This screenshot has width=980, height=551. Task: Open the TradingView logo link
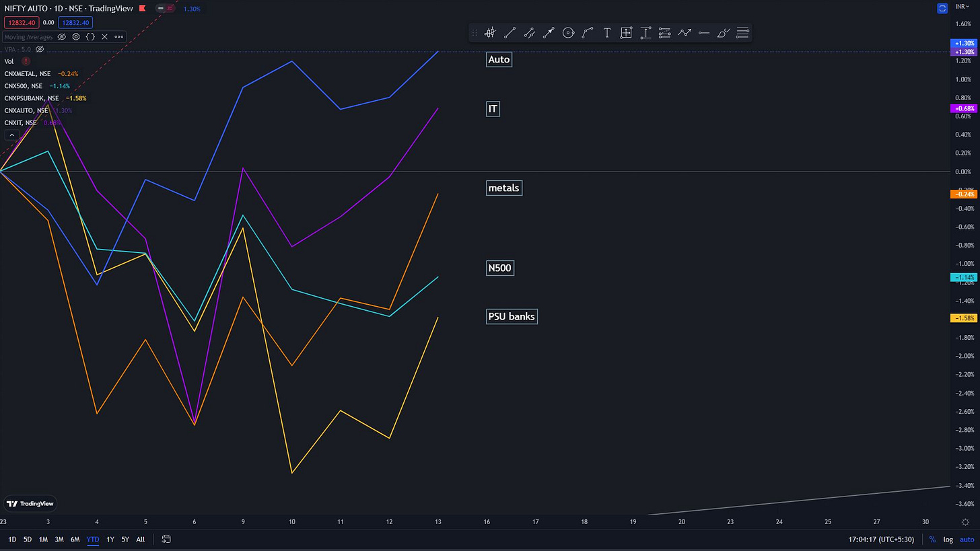coord(30,503)
